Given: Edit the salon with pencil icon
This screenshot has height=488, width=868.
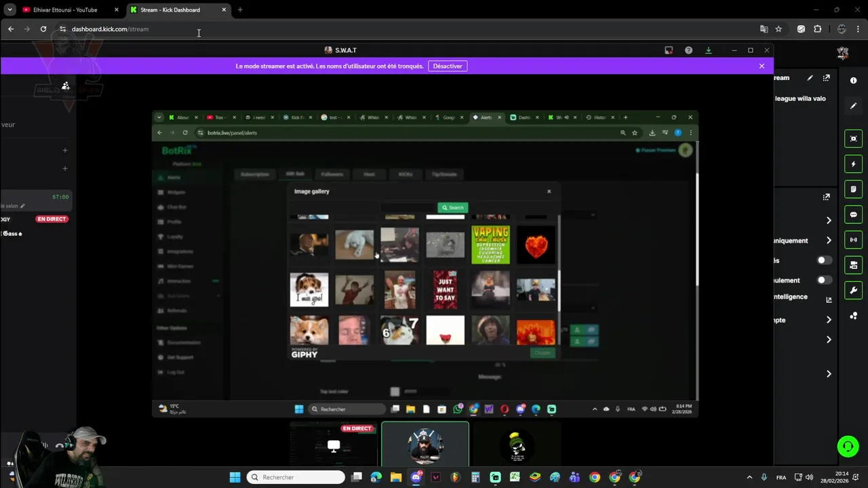Looking at the screenshot, I should click(x=22, y=206).
